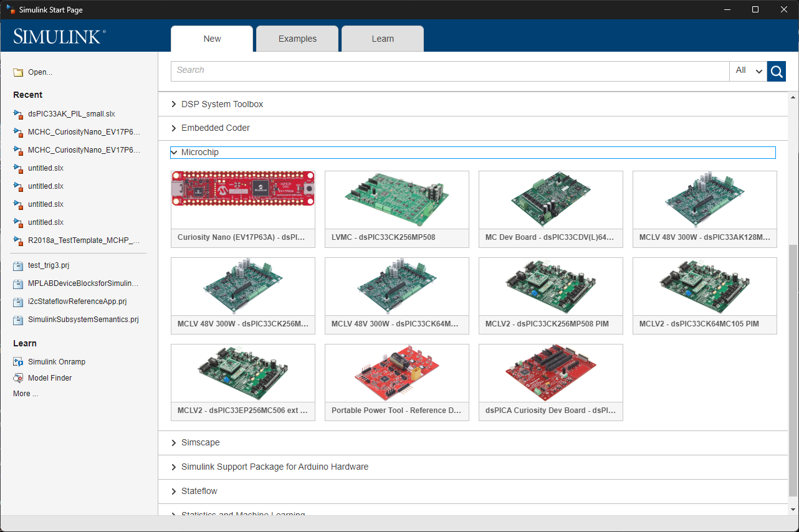Click the Open folder icon
Screen dimensions: 799x532
[x=18, y=72]
